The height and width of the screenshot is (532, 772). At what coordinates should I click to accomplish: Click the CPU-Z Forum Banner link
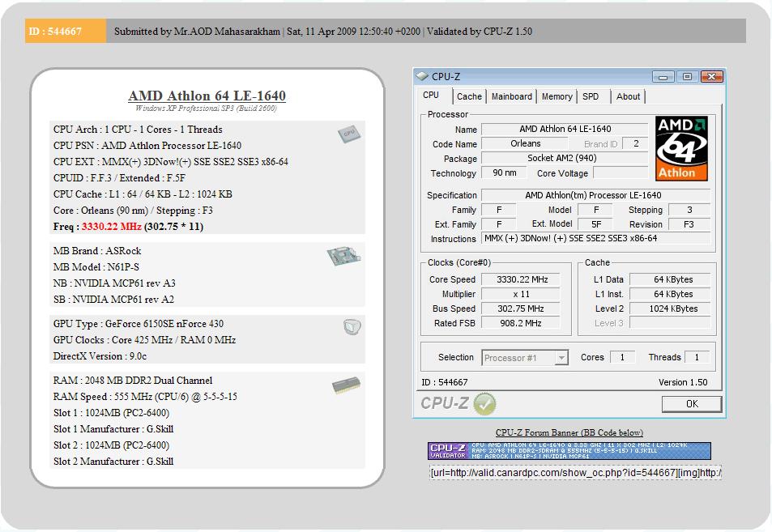[569, 432]
